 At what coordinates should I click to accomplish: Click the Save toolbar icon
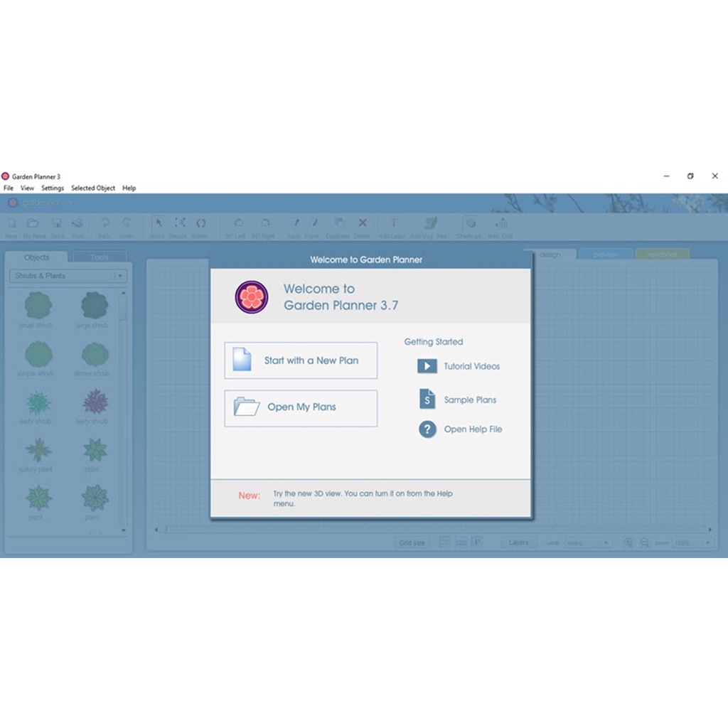[57, 224]
